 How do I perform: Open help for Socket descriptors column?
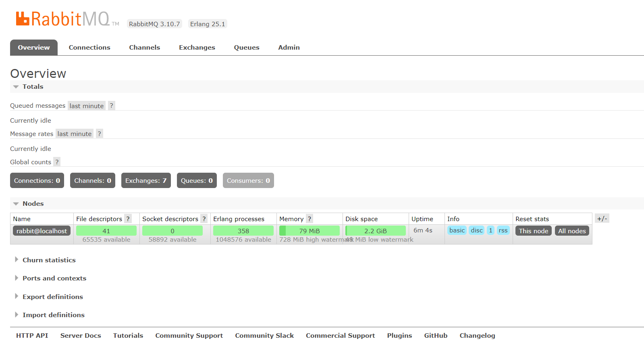[204, 219]
